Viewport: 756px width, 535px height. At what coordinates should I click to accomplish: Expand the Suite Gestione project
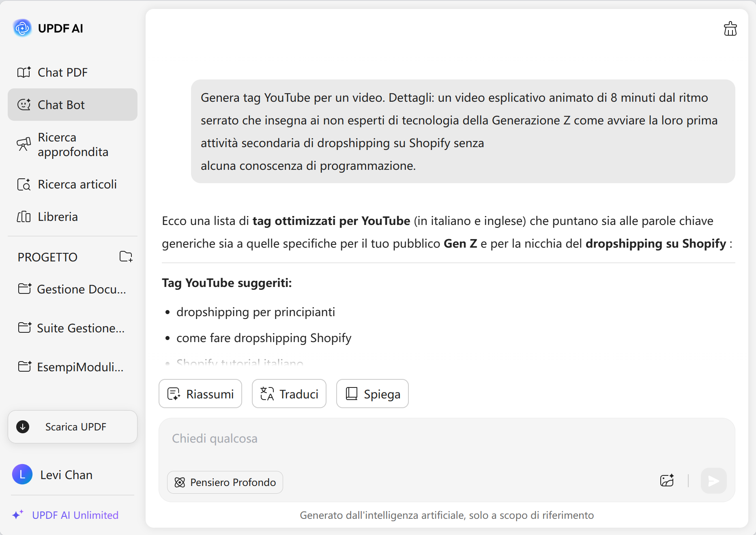point(72,328)
